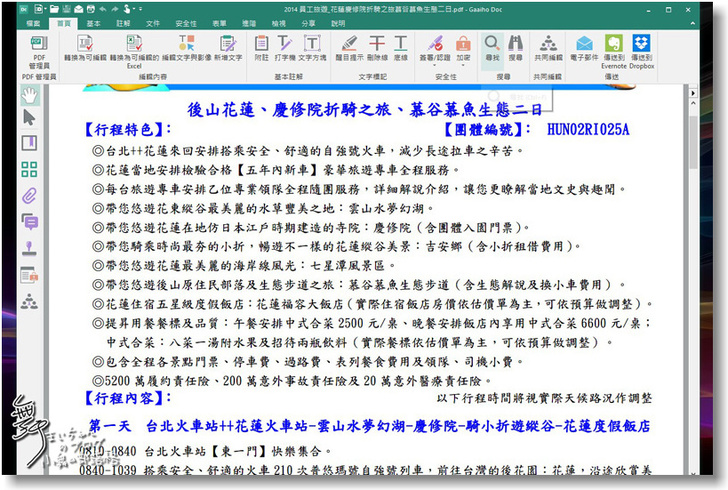The height and width of the screenshot is (490, 728).
Task: Send to Dropbox
Action: pyautogui.click(x=642, y=52)
